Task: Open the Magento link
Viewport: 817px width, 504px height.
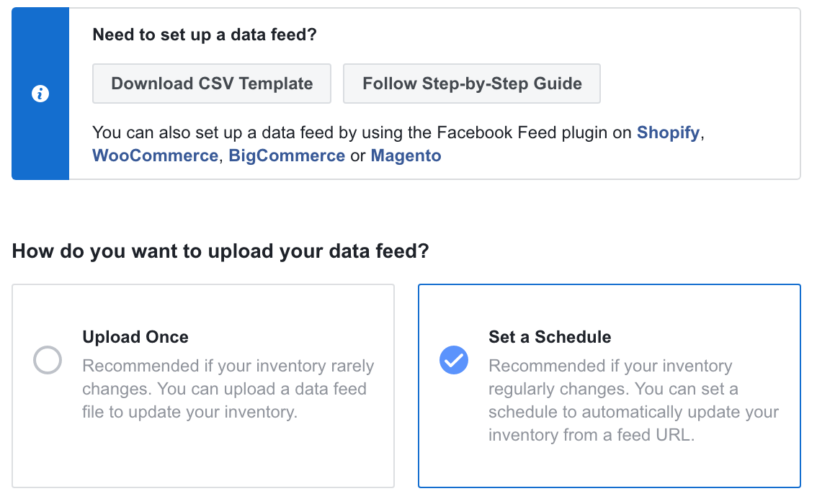Action: tap(406, 156)
